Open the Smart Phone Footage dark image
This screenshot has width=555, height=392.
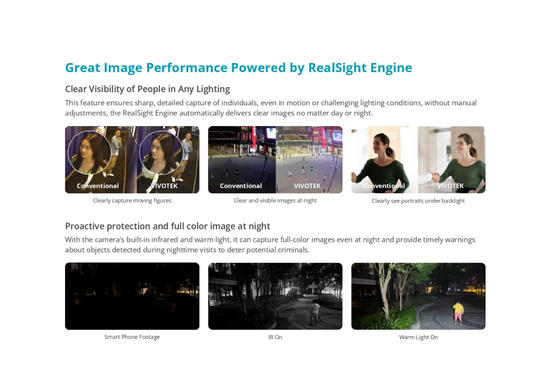coord(132,296)
